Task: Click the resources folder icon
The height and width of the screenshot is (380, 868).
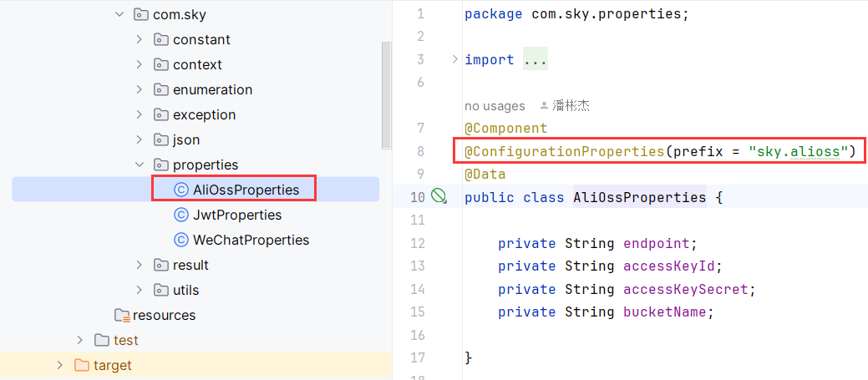Action: (122, 316)
